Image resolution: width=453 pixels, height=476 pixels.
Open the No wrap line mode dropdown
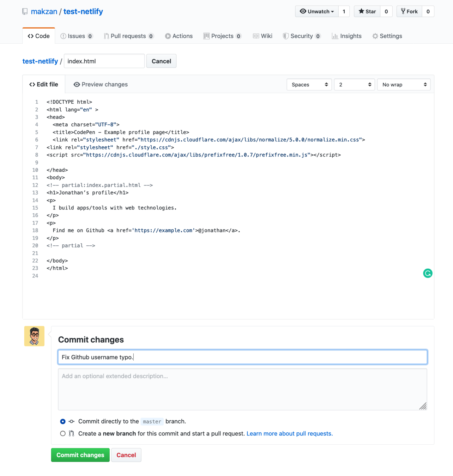click(404, 85)
